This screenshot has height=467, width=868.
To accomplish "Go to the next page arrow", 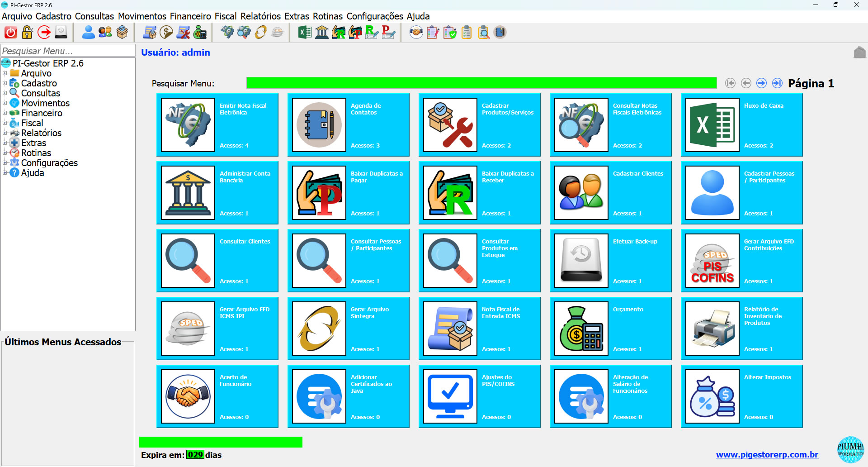I will pyautogui.click(x=761, y=83).
